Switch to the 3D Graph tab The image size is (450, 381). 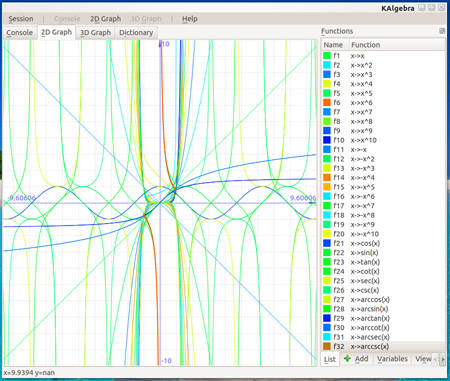coord(95,33)
